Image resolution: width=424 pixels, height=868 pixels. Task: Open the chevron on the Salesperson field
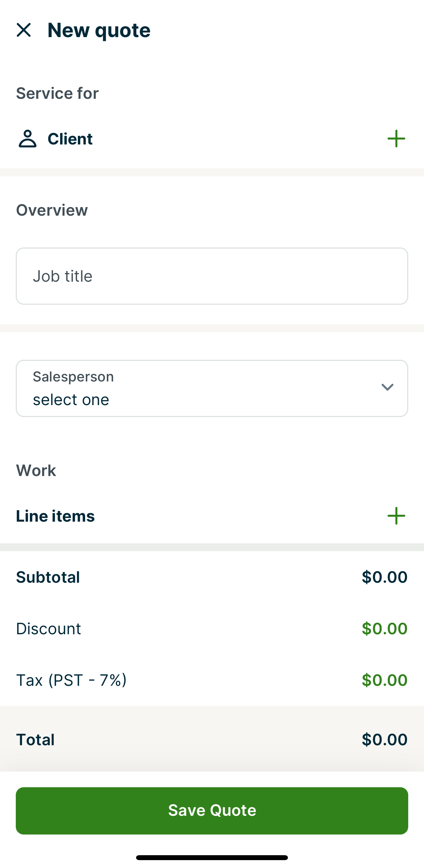388,388
